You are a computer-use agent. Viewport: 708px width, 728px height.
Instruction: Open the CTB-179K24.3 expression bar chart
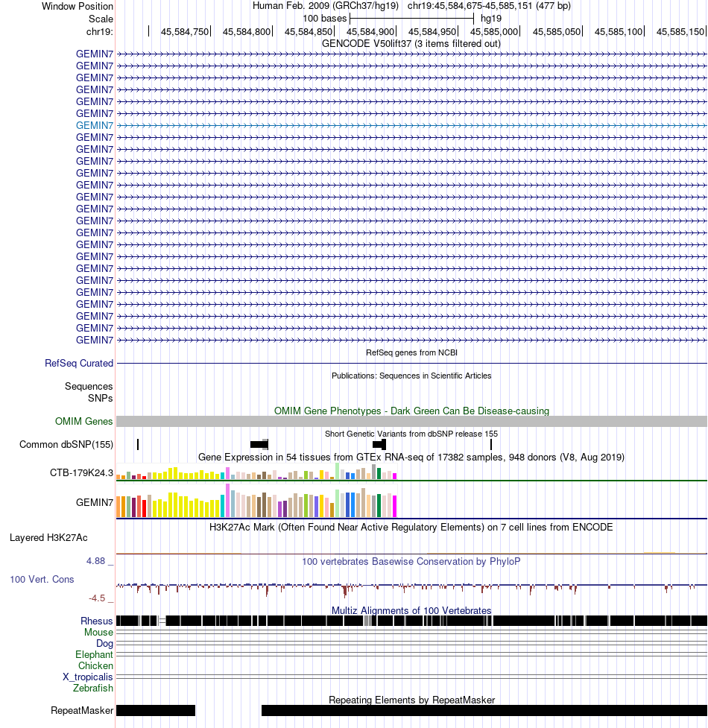(256, 471)
